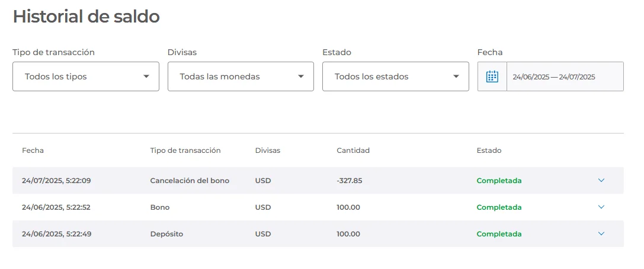Expand the Cancelación del bono row chevron
Screen dimensions: 644x269
[x=601, y=180]
